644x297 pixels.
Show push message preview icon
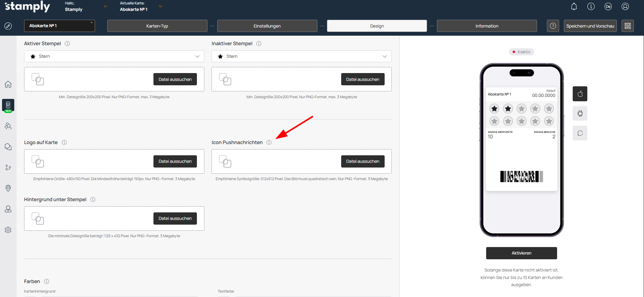pyautogui.click(x=580, y=133)
